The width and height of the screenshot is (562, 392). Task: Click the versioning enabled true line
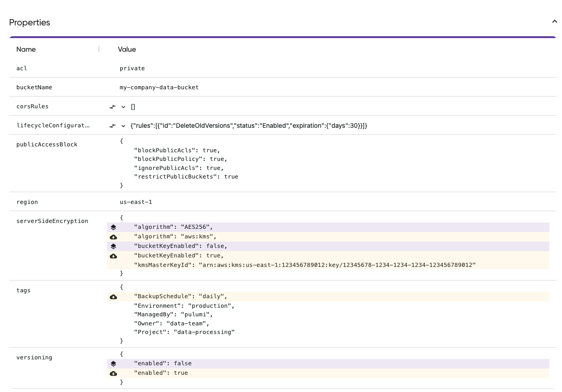pos(328,373)
